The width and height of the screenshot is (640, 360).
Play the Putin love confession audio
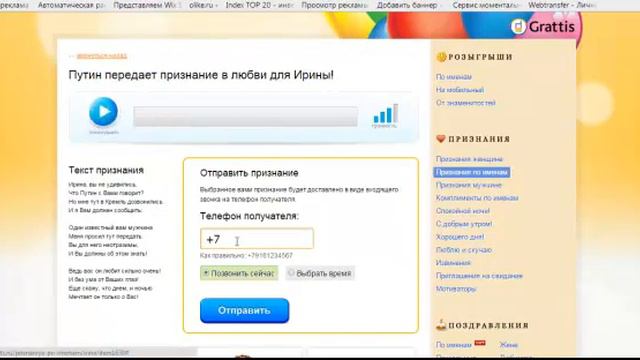pyautogui.click(x=103, y=111)
